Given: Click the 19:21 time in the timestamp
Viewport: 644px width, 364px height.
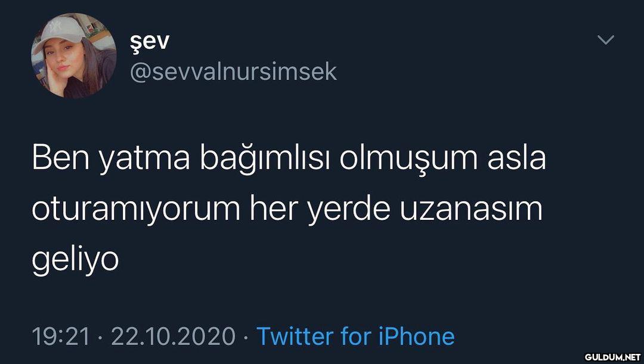Looking at the screenshot, I should coord(61,337).
